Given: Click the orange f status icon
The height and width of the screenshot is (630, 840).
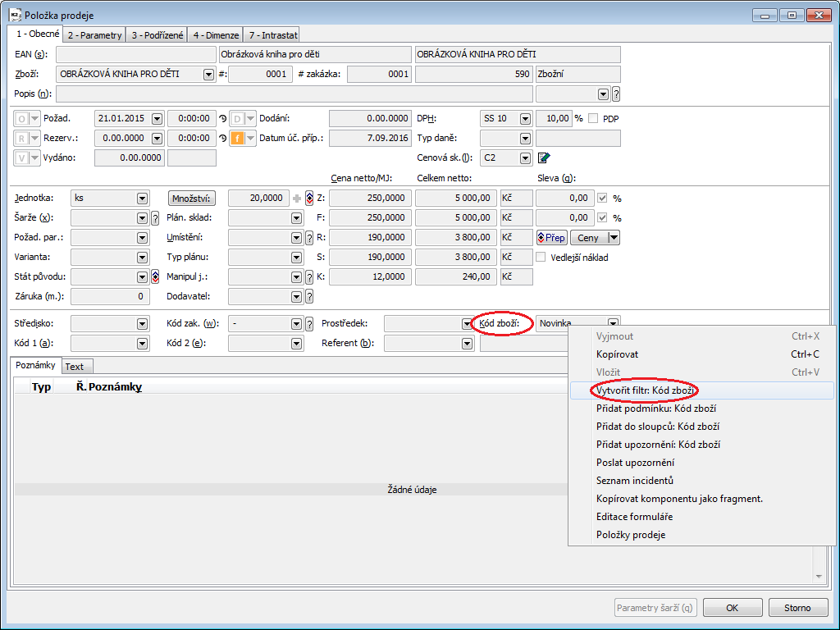Looking at the screenshot, I should tap(237, 138).
